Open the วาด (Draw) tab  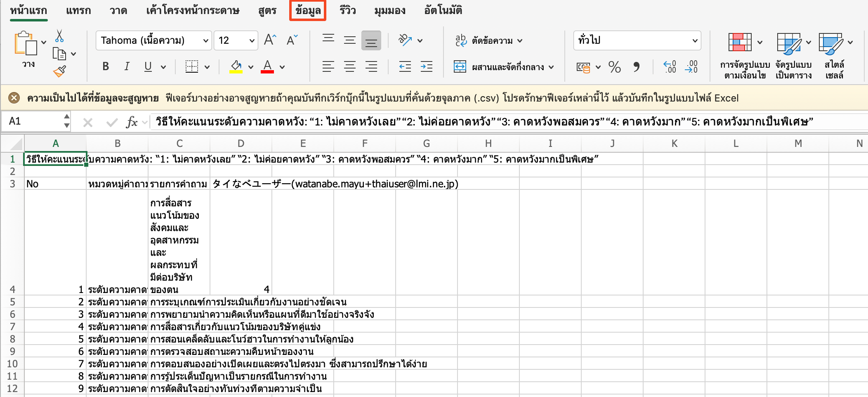point(118,10)
